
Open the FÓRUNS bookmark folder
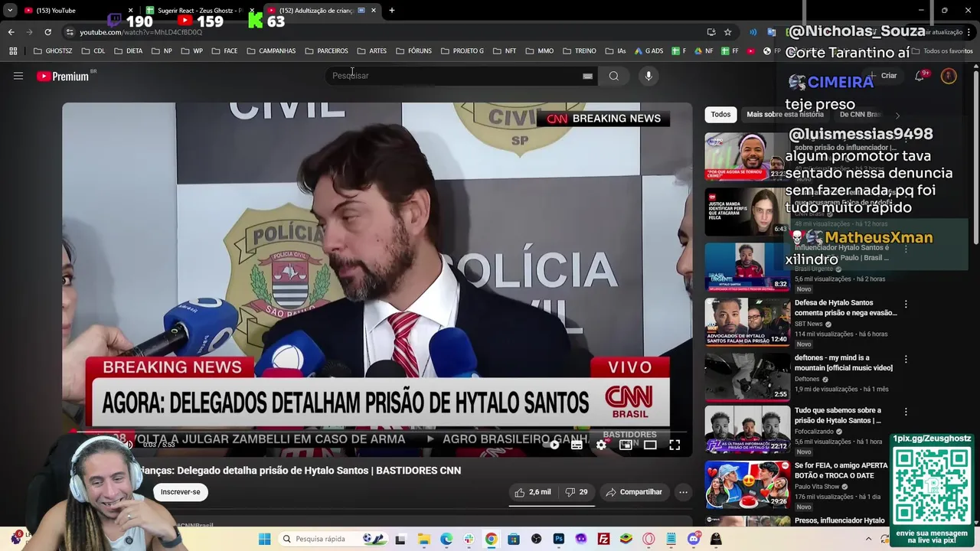point(413,51)
